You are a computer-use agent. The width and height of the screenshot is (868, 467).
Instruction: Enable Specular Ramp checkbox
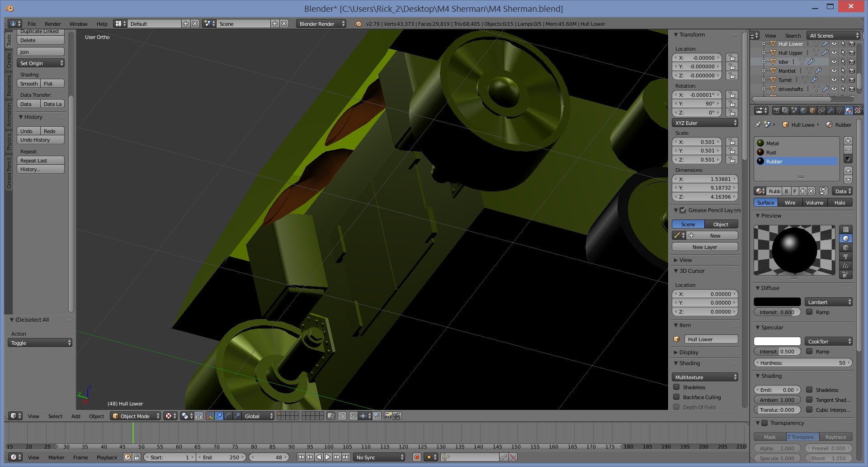809,351
